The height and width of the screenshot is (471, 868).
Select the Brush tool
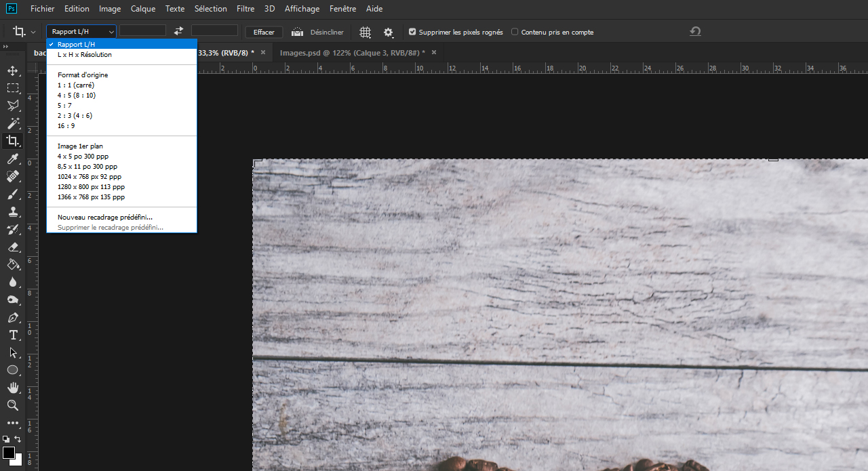(12, 194)
